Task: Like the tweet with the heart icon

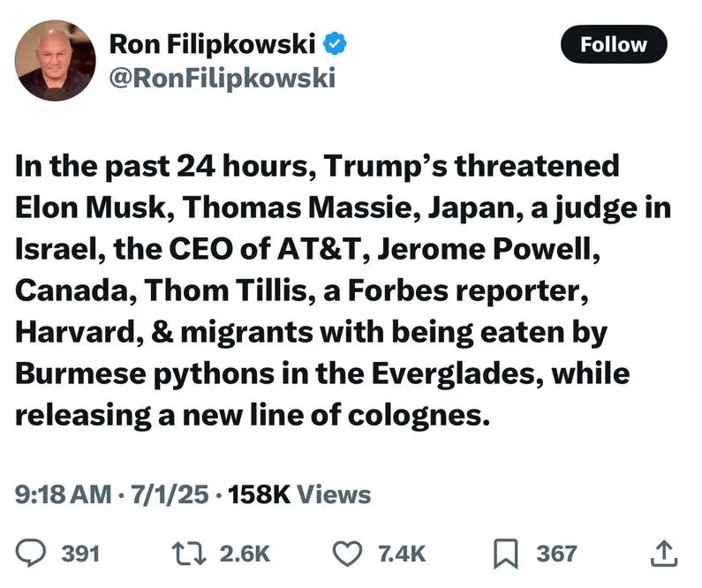Action: click(x=348, y=554)
